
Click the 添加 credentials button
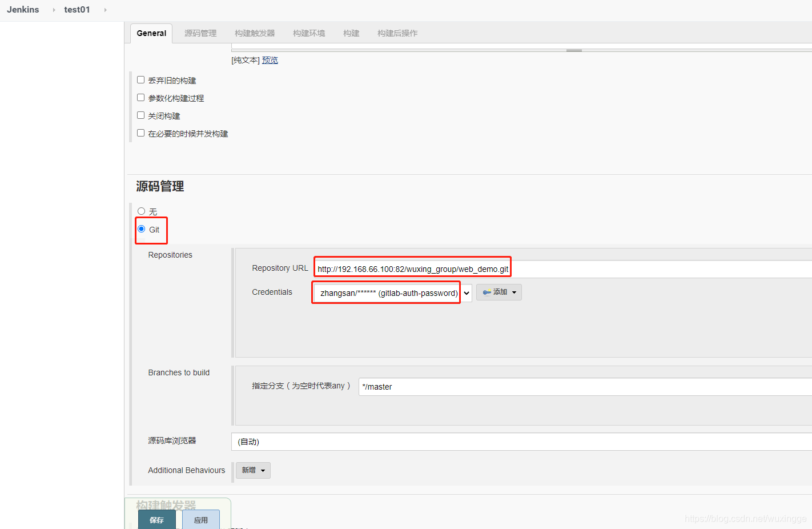tap(499, 292)
